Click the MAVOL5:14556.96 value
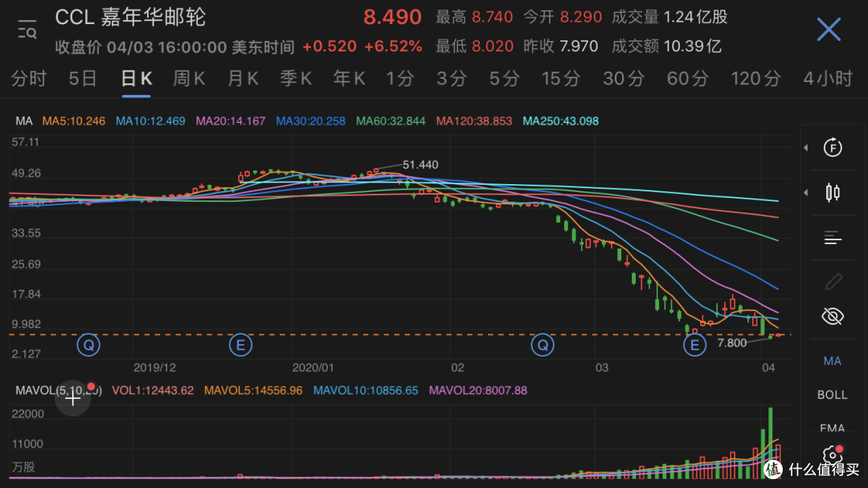This screenshot has width=868, height=488. tap(253, 391)
